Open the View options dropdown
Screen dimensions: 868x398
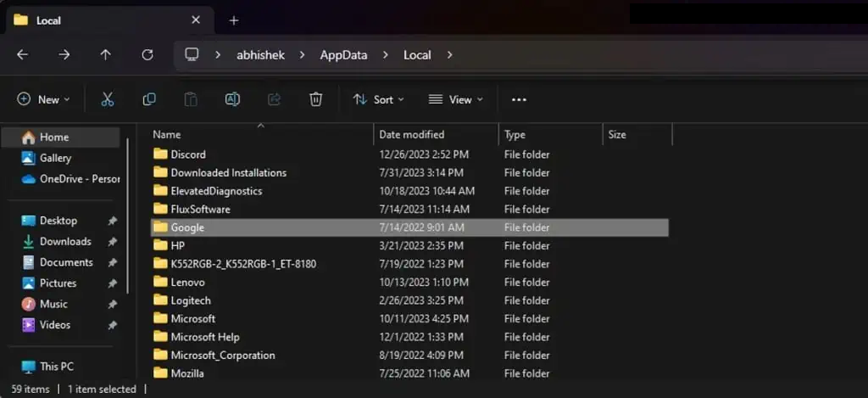[455, 100]
